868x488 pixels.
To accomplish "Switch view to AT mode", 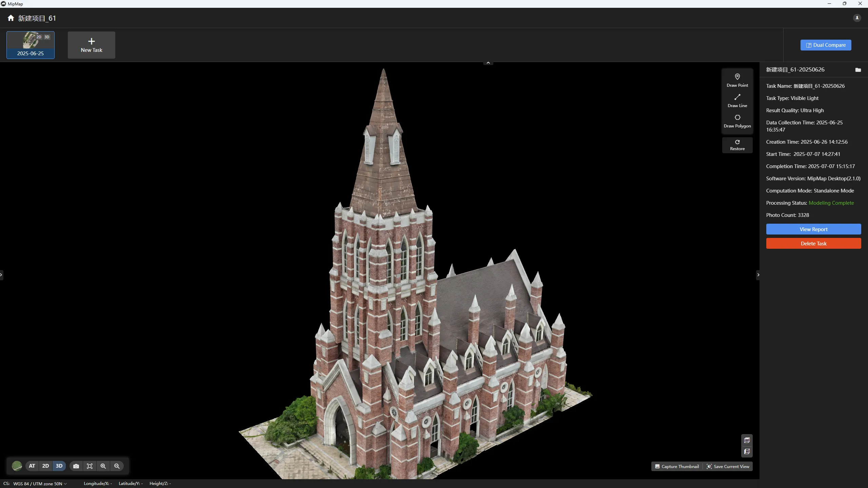I will pyautogui.click(x=32, y=466).
